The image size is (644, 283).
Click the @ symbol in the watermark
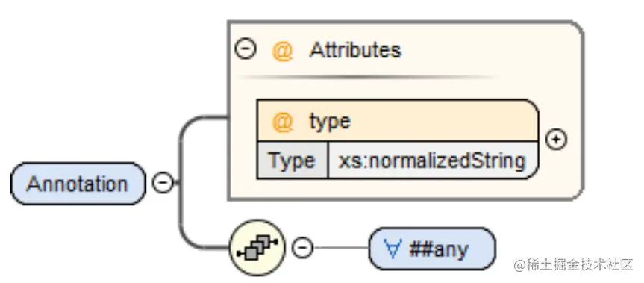tap(521, 265)
